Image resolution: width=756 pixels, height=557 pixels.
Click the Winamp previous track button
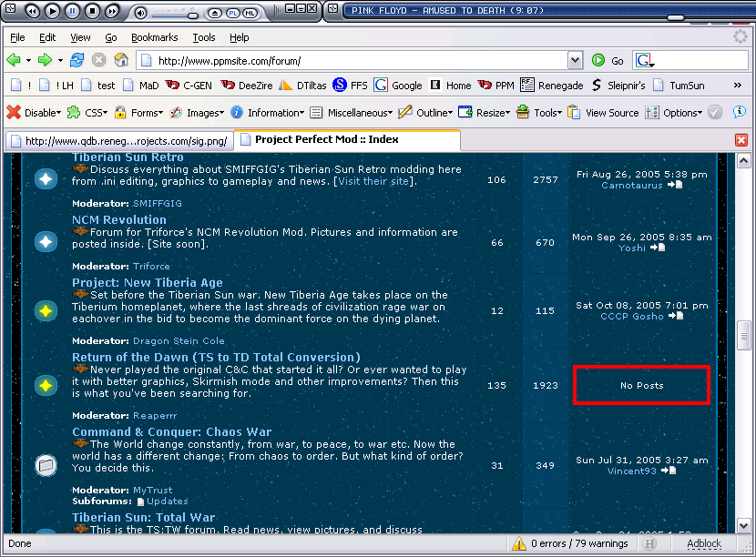[x=32, y=11]
